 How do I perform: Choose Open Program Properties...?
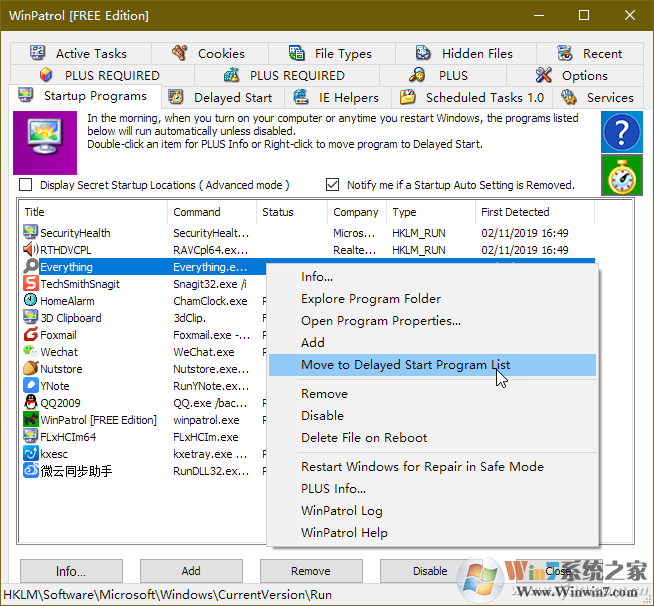pyautogui.click(x=432, y=321)
